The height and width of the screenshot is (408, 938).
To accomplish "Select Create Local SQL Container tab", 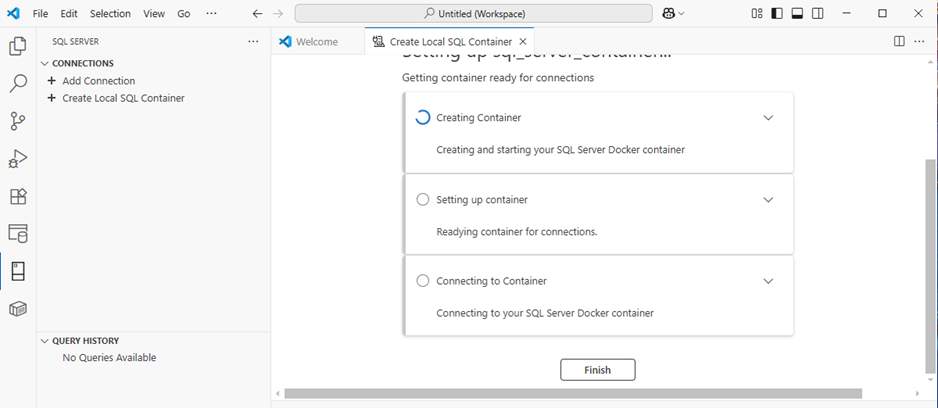I will pos(450,42).
